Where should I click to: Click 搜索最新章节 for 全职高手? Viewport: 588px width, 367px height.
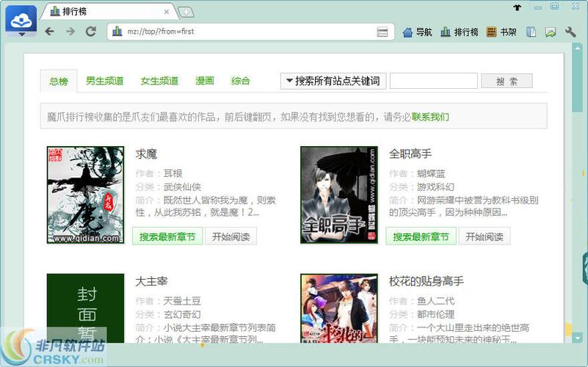[421, 236]
